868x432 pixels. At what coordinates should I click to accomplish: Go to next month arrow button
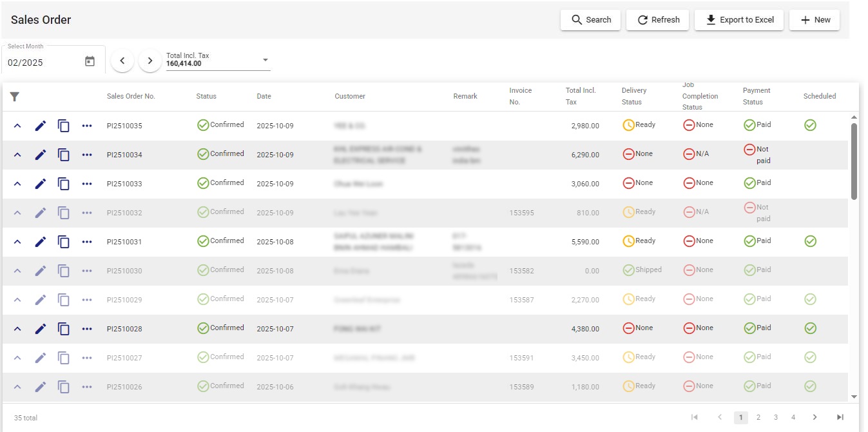tap(150, 61)
